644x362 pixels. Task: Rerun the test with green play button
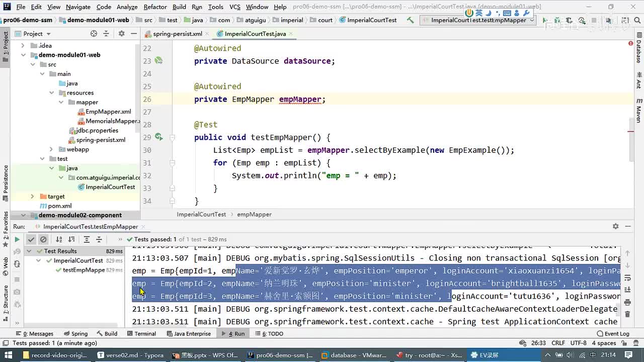tap(17, 240)
